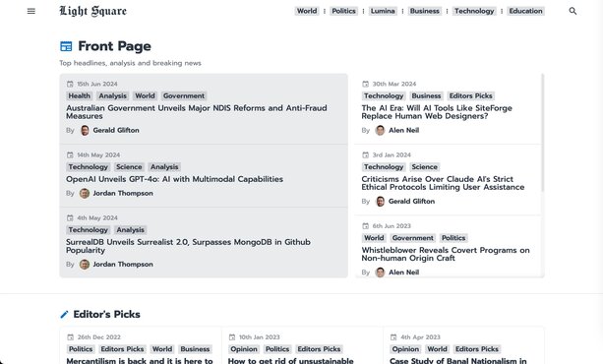603x364 pixels.
Task: Click Gerald Glifton's avatar on NDIS article
Action: 85,131
